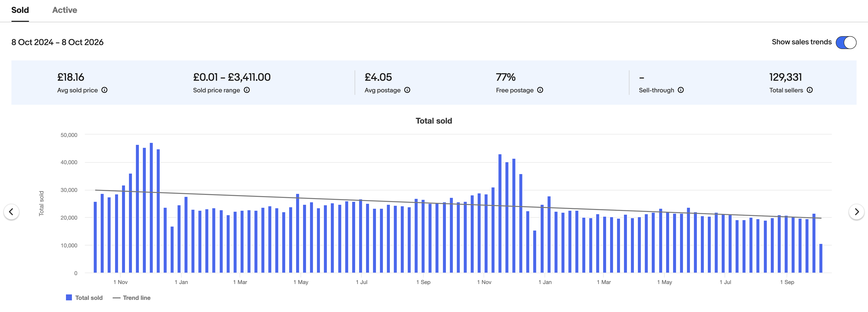Select the second 1 Sep x-axis label
868x312 pixels.
point(787,282)
